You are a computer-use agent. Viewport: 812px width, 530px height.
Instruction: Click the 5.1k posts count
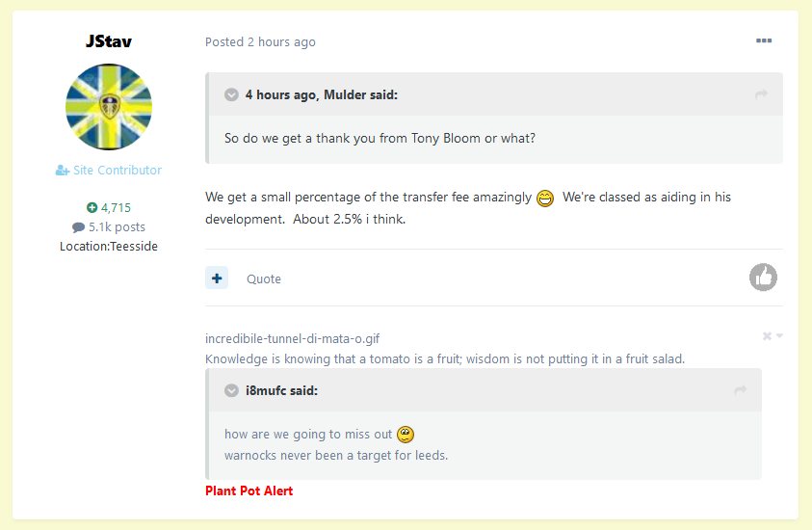click(109, 226)
